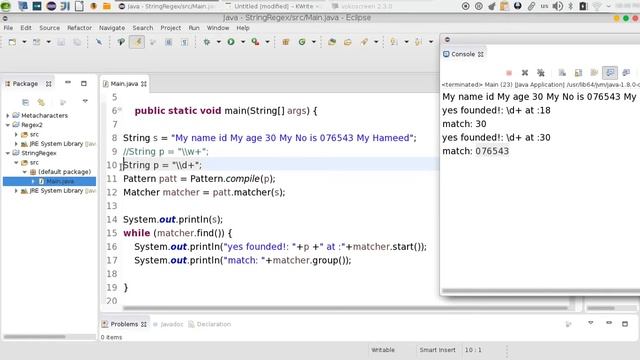Open the New file dropdown arrow

24,42
